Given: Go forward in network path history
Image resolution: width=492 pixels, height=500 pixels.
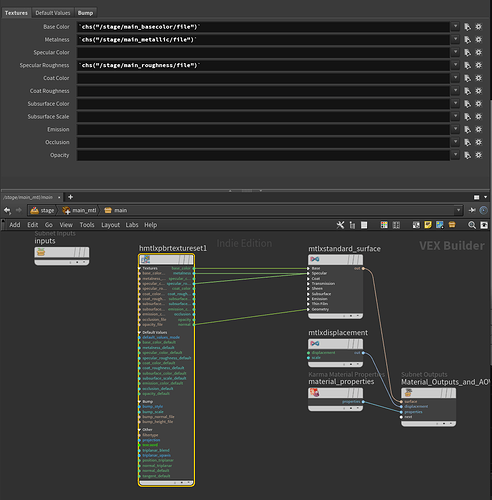Looking at the screenshot, I should [x=19, y=210].
